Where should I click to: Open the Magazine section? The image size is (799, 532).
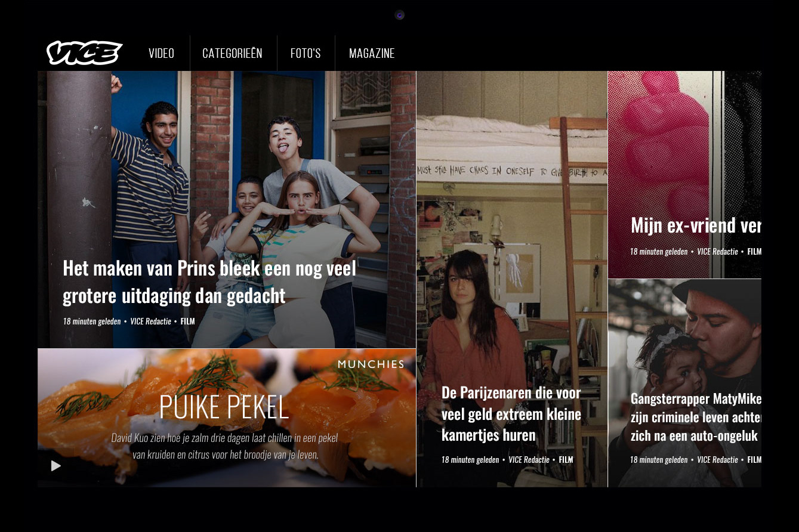click(x=372, y=54)
